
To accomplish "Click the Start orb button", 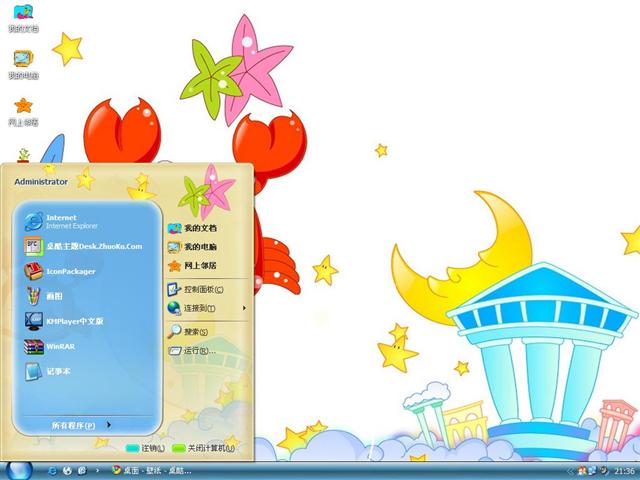I will [x=18, y=471].
